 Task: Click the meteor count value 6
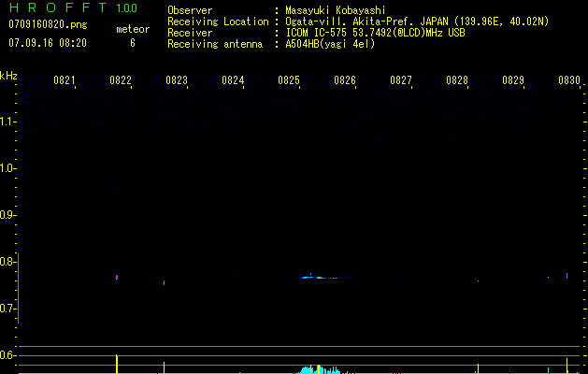click(x=133, y=43)
